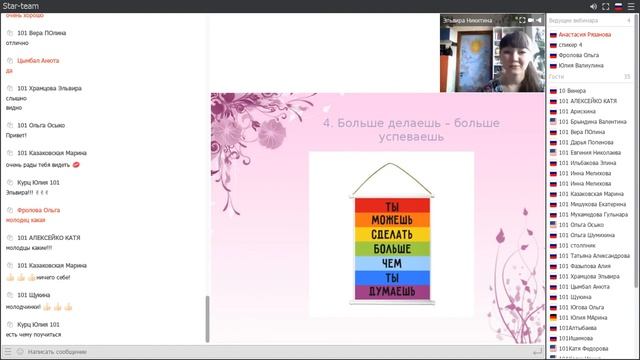Viewport: 640px width, 360px height.
Task: Select guest '101 Югова Ольга'
Action: pos(581,307)
